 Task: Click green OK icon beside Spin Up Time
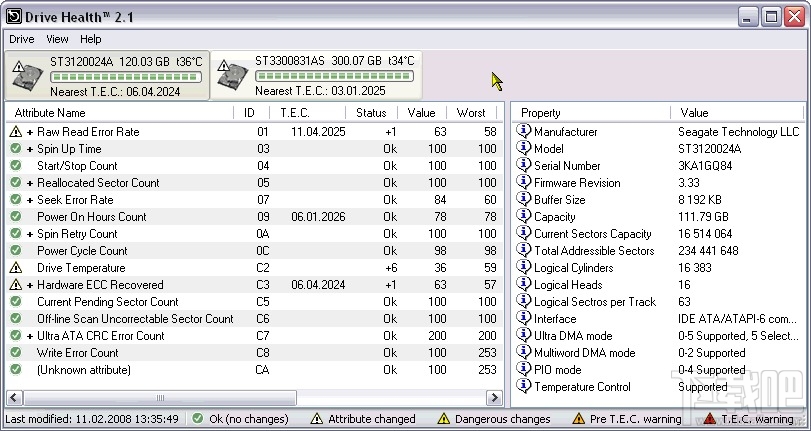click(15, 149)
